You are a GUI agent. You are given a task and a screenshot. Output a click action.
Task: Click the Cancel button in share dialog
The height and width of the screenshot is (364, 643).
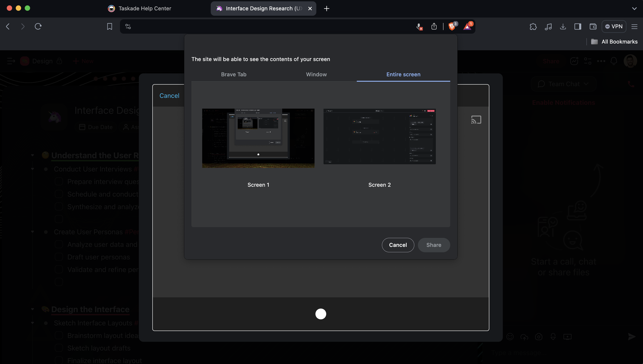tap(398, 245)
